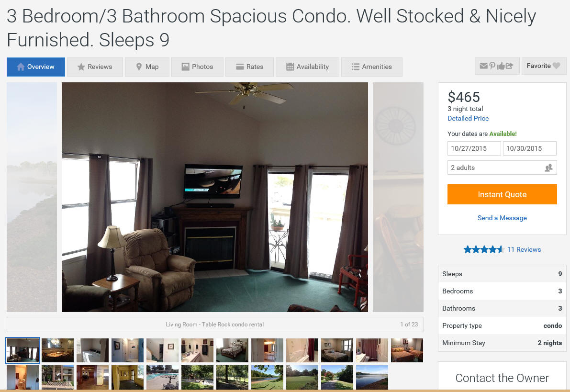Click the email envelope share icon

pyautogui.click(x=483, y=66)
